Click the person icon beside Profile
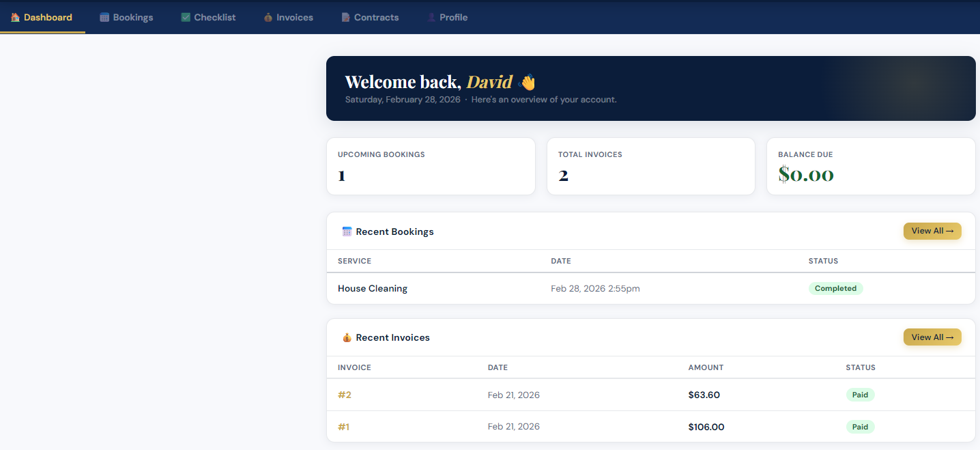This screenshot has height=450, width=980. point(431,16)
